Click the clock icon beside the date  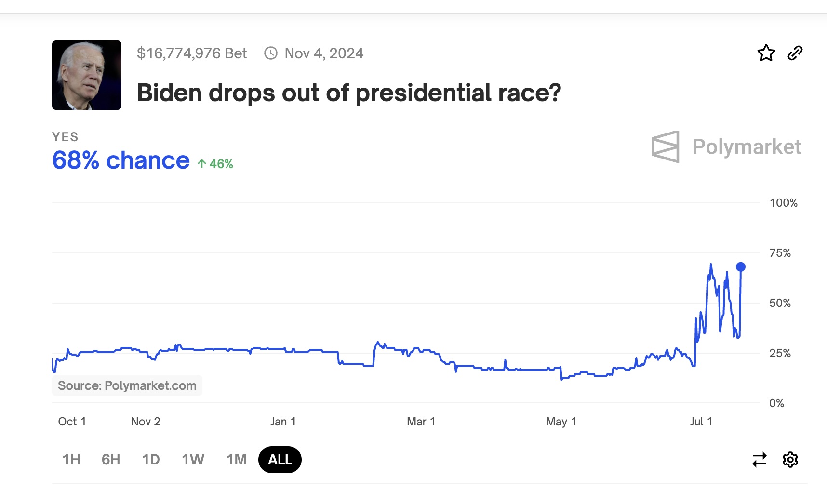[271, 53]
